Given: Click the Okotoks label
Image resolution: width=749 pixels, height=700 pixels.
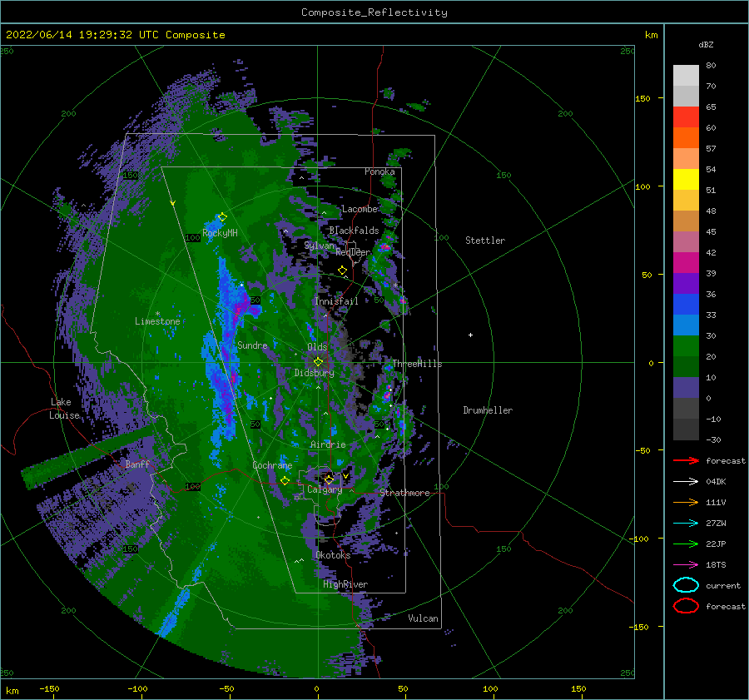Looking at the screenshot, I should 333,554.
